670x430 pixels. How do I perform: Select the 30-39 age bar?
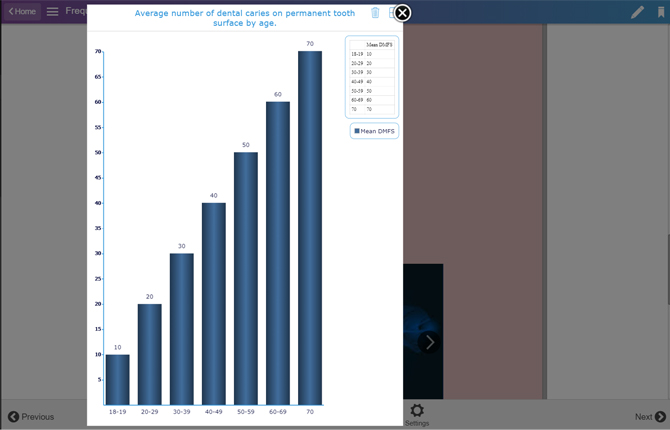point(182,328)
